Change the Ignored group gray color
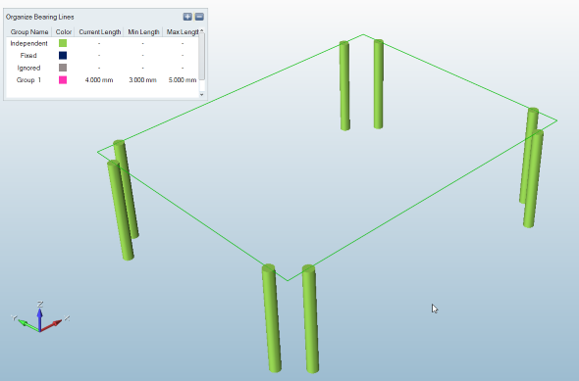Viewport: 579px width, 381px height. [63, 68]
